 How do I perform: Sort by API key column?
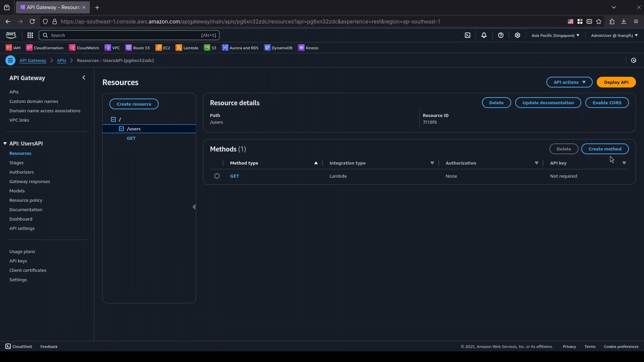point(624,163)
